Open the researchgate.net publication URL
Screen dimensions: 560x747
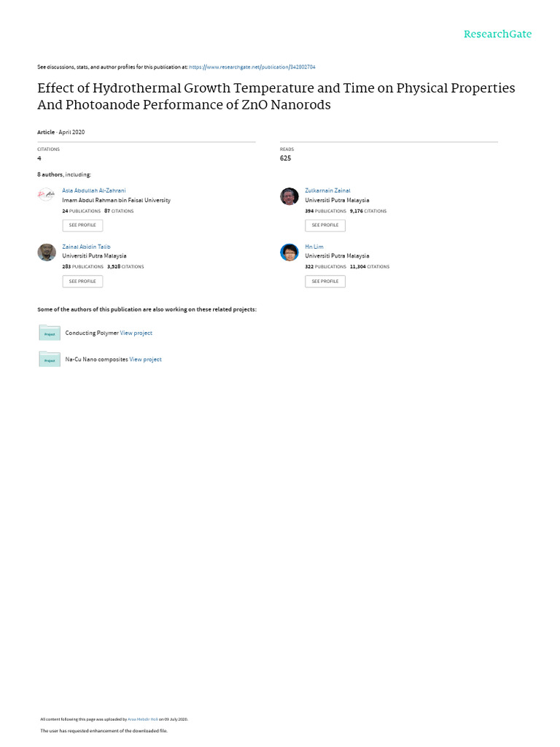coord(252,67)
